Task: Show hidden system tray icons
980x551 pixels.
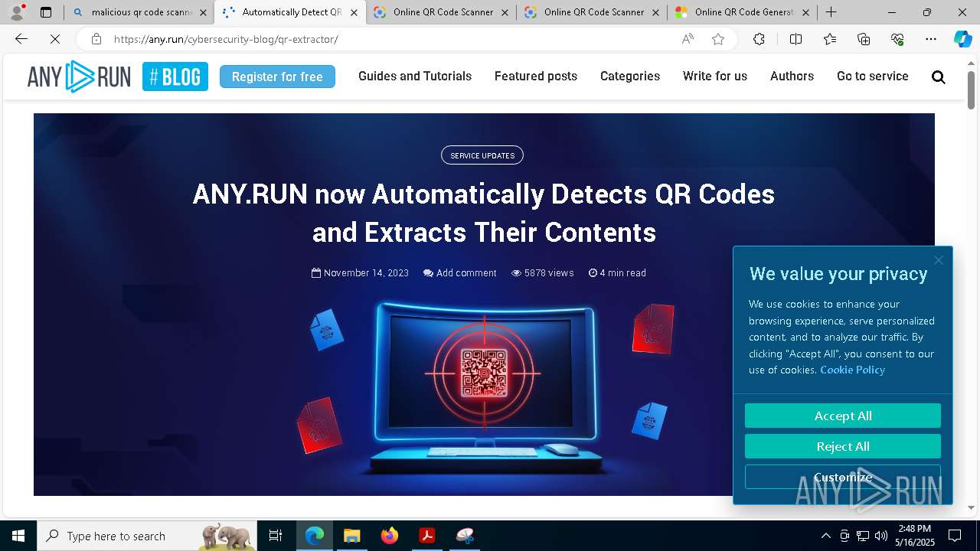Action: 825,536
